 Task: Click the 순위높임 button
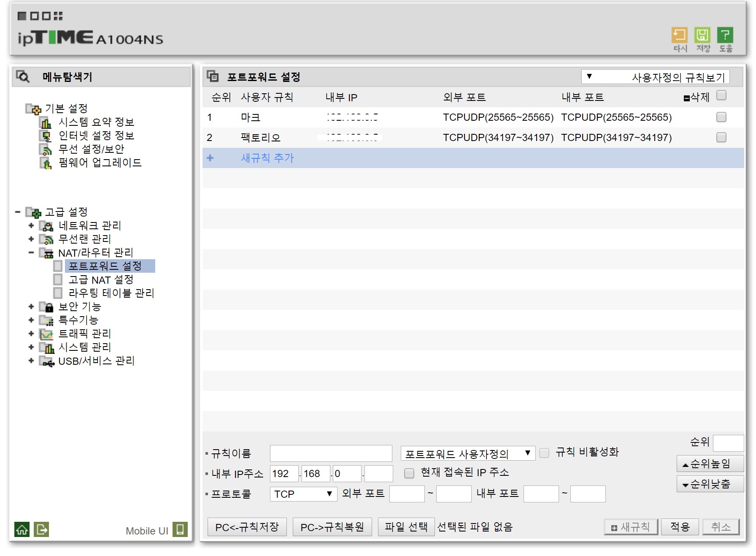pos(710,464)
